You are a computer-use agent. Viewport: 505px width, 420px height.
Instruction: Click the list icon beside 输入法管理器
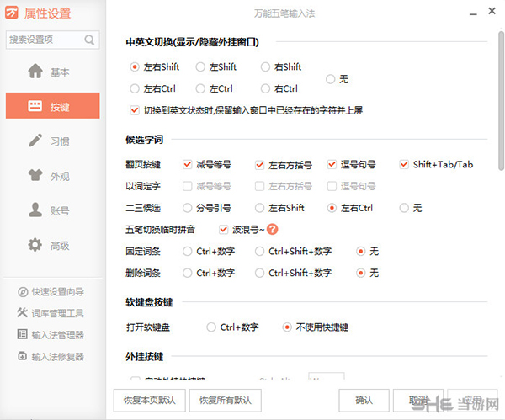click(22, 334)
